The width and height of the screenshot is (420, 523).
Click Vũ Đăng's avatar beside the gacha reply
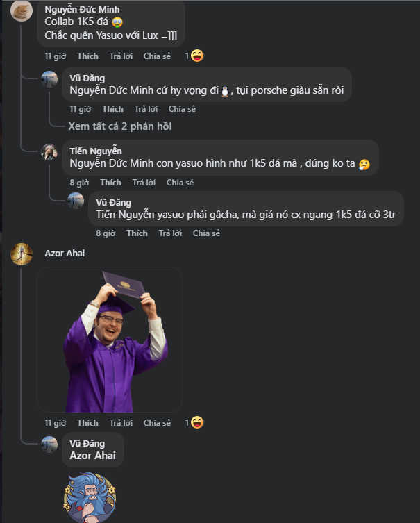76,201
